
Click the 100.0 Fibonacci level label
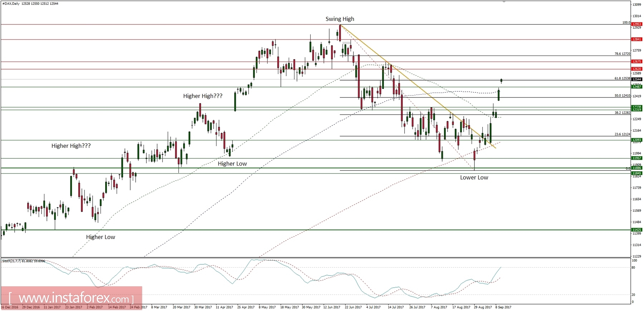pos(626,23)
